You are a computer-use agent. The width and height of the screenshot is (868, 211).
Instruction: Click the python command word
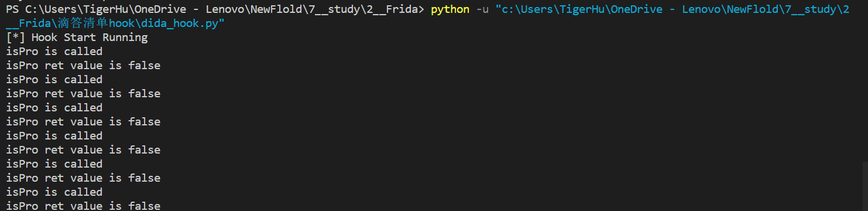tap(450, 10)
